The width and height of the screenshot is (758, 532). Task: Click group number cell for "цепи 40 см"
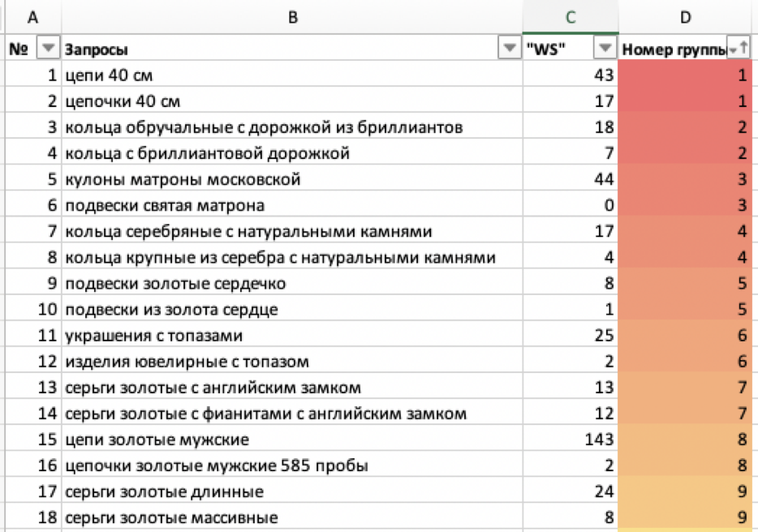(x=685, y=75)
